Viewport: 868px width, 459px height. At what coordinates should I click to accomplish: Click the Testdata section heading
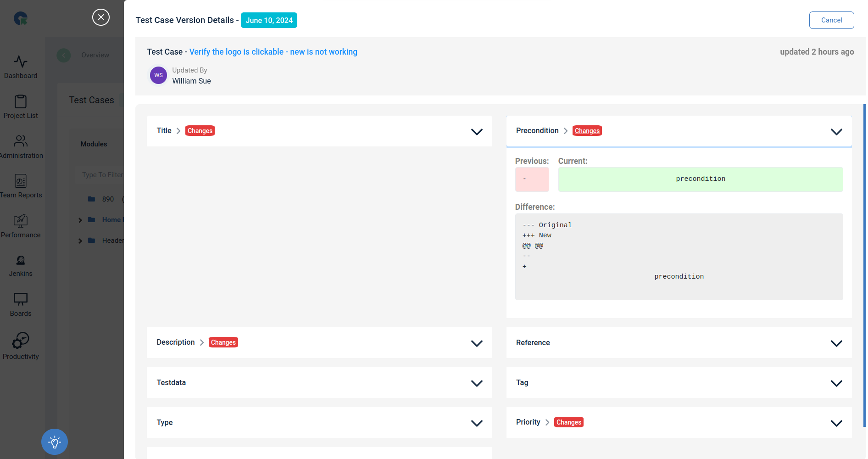click(171, 383)
